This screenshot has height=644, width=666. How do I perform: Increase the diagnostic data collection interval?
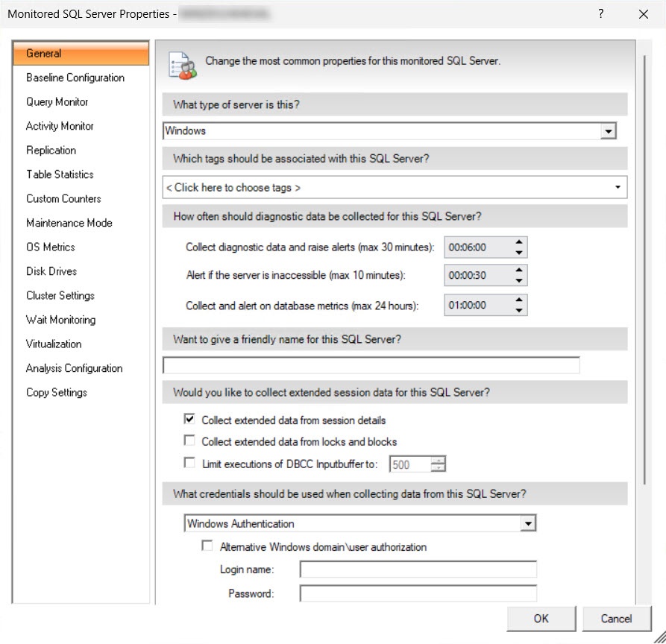pos(519,242)
